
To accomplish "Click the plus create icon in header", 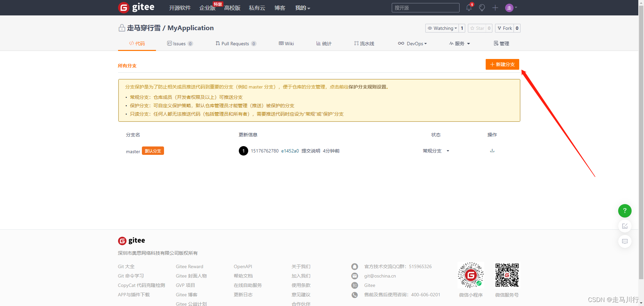I will point(495,8).
